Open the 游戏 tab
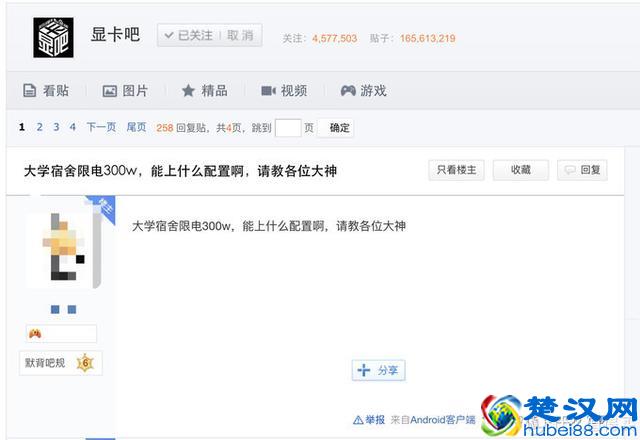This screenshot has width=640, height=440. tap(363, 91)
